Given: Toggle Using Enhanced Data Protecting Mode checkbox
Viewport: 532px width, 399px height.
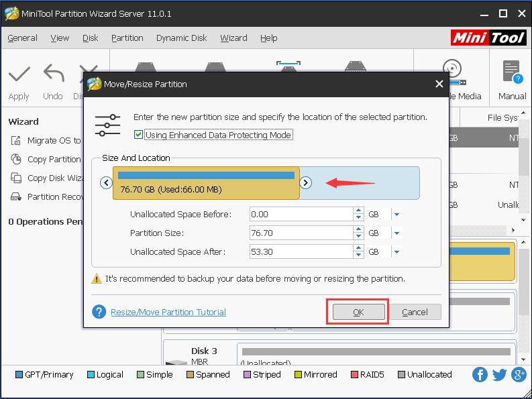Looking at the screenshot, I should click(139, 135).
